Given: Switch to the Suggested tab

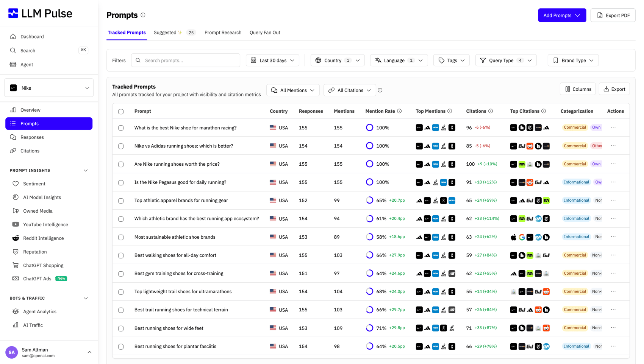Looking at the screenshot, I should pos(174,33).
